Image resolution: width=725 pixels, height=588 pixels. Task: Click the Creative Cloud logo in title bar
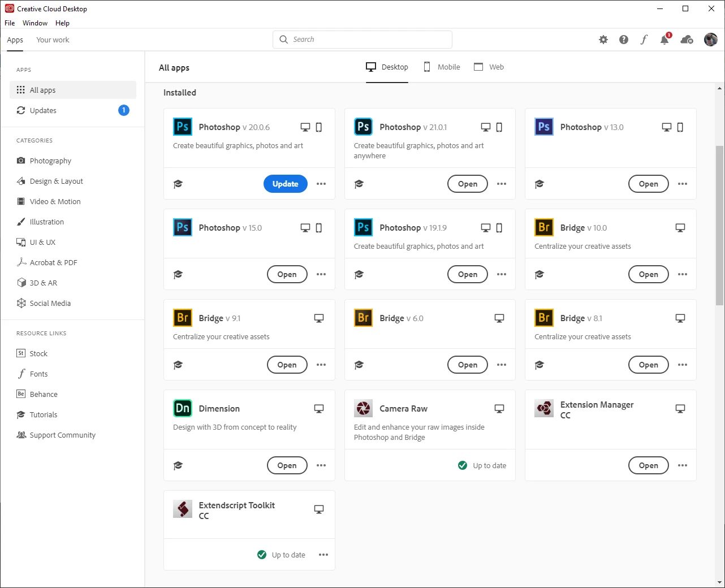[9, 8]
